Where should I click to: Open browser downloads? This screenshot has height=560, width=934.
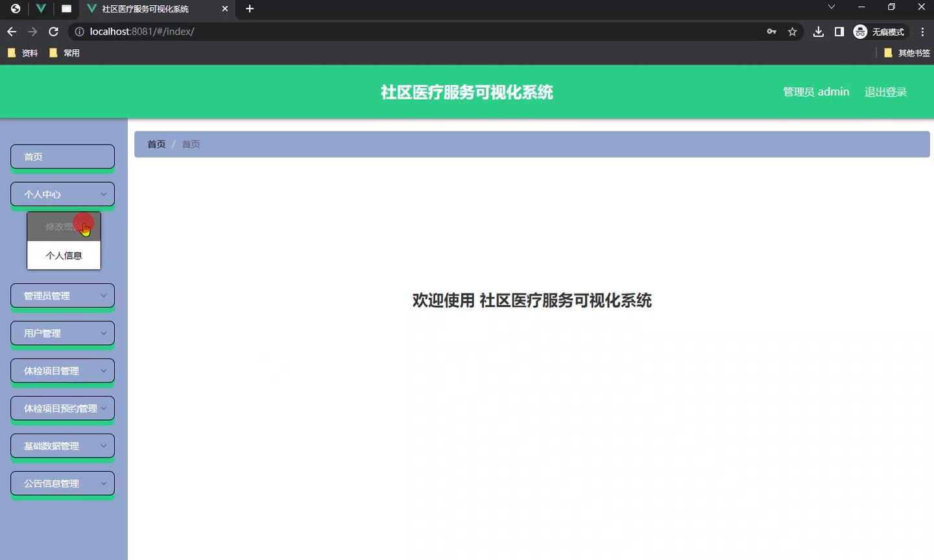click(819, 32)
